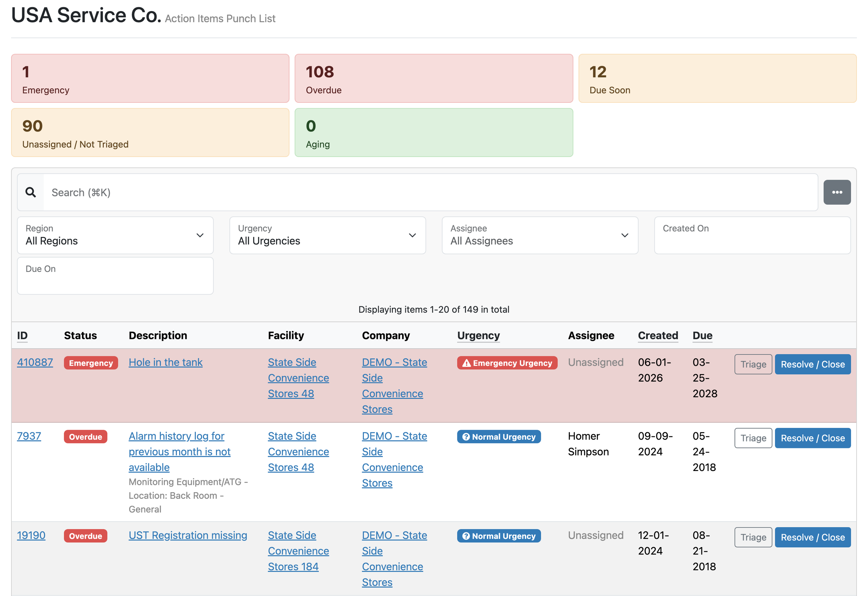Click created date 12-01-2024
868x596 pixels.
[x=654, y=543]
